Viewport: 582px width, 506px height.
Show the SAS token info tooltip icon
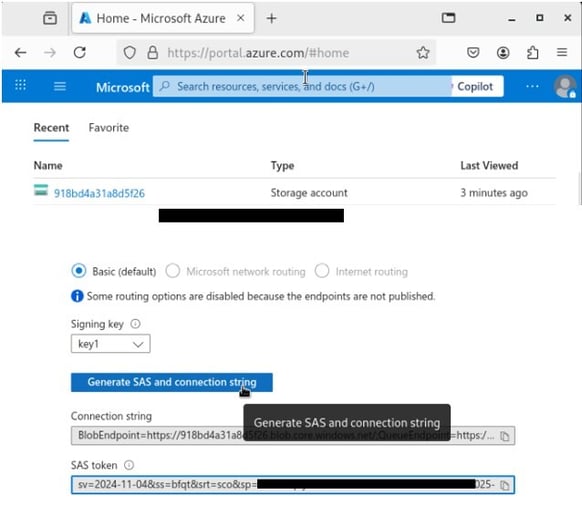click(129, 465)
